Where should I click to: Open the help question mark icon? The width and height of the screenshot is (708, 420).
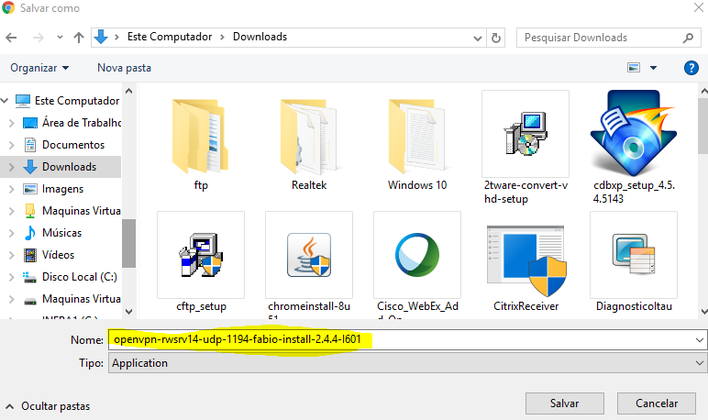(691, 68)
